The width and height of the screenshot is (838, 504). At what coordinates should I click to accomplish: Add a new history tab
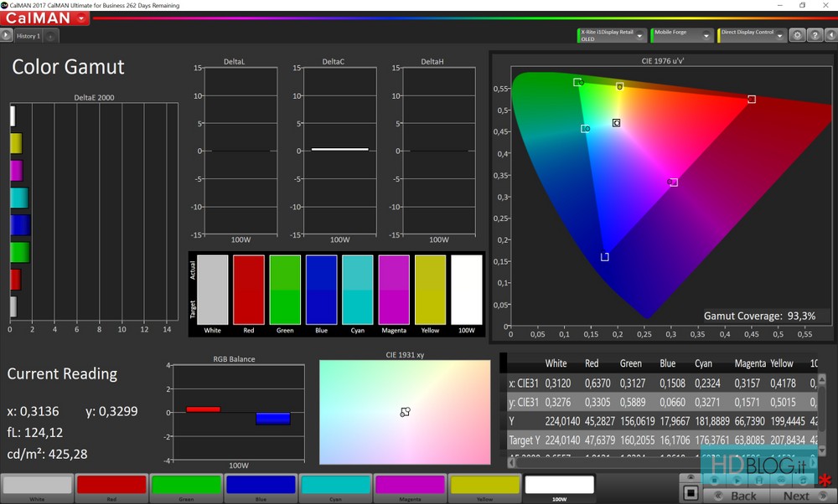point(50,36)
